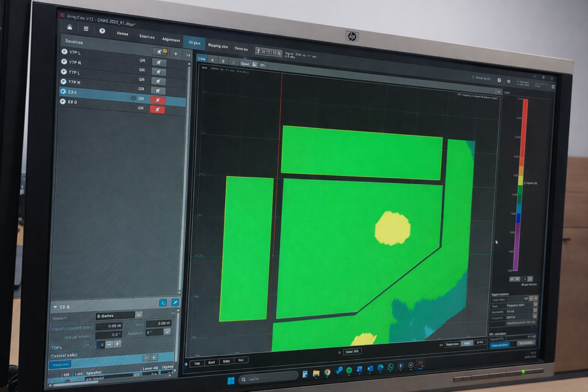Click the save snapshot icon beside Quad

(255, 64)
